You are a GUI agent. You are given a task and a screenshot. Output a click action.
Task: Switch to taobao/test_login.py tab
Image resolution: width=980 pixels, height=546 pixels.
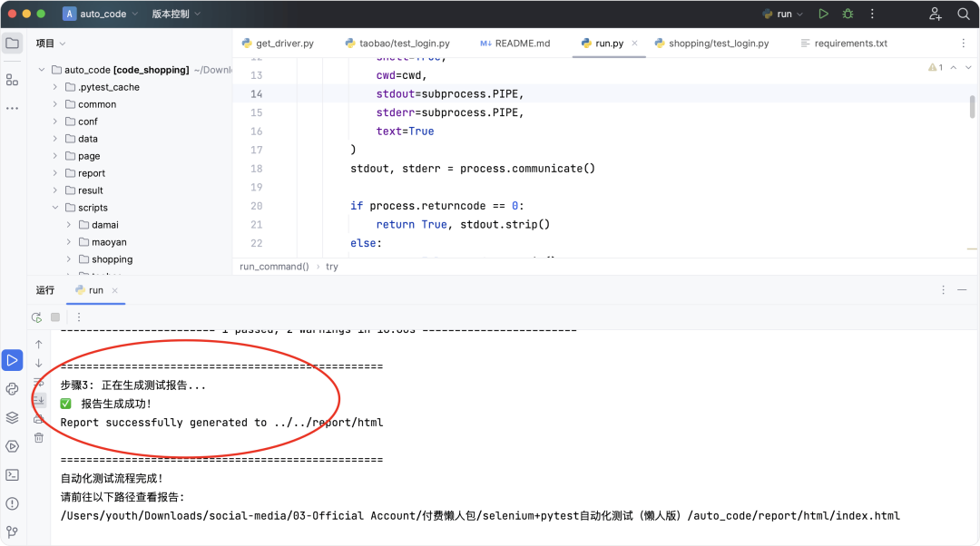point(397,44)
